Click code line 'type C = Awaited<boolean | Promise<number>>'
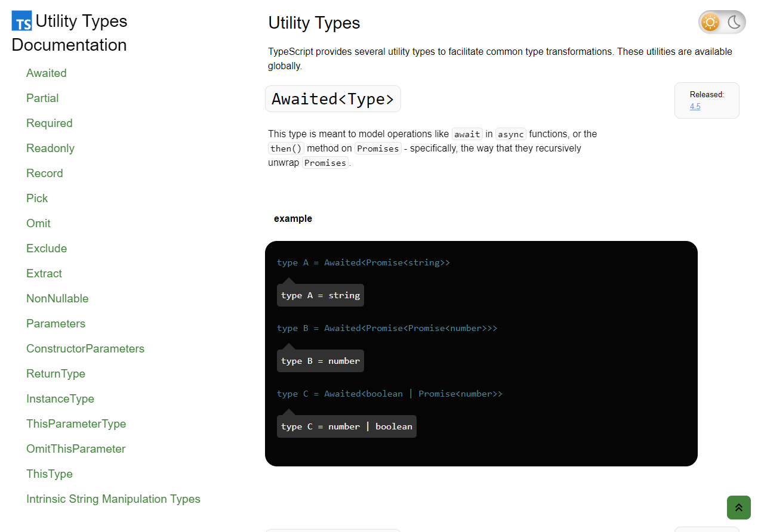Image resolution: width=761 pixels, height=532 pixels. point(390,394)
